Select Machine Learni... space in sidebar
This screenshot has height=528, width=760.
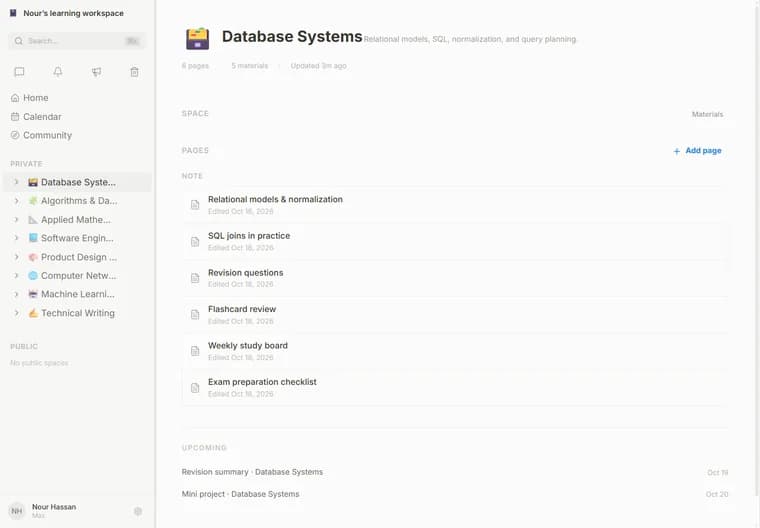pos(78,294)
